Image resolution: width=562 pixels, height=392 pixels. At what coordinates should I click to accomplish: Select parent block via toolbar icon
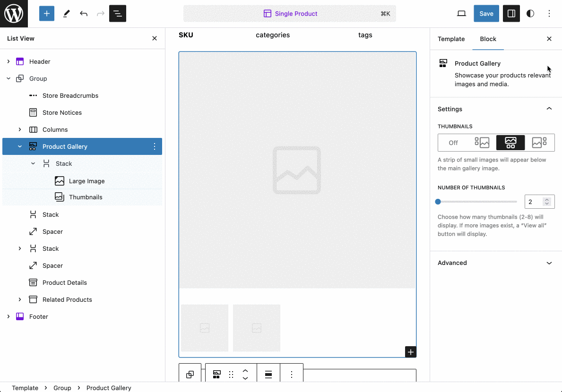click(190, 374)
